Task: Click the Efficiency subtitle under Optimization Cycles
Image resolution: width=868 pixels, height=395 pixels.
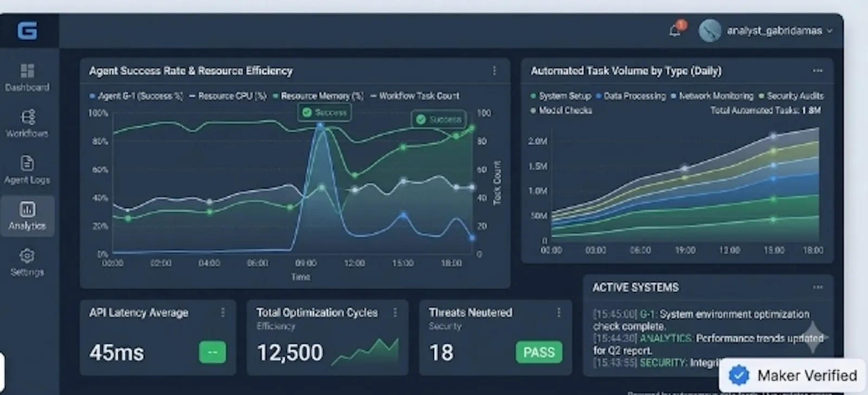Action: pyautogui.click(x=276, y=326)
